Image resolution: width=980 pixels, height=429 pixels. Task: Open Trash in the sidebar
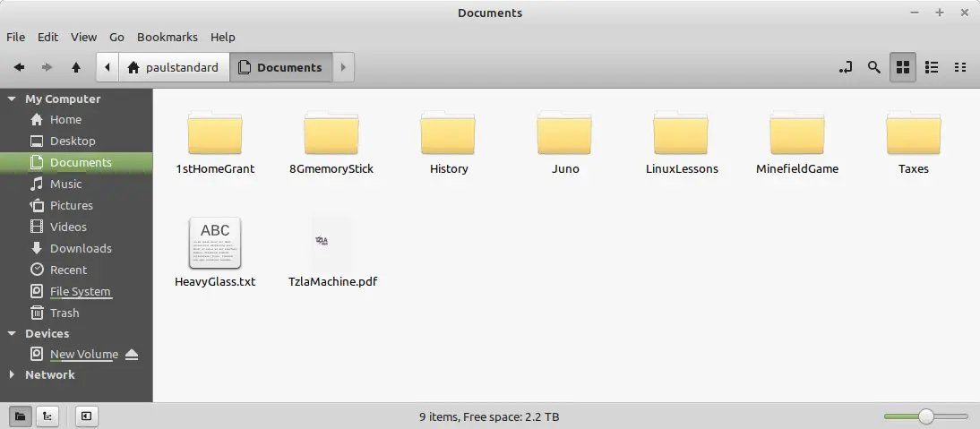(76, 313)
